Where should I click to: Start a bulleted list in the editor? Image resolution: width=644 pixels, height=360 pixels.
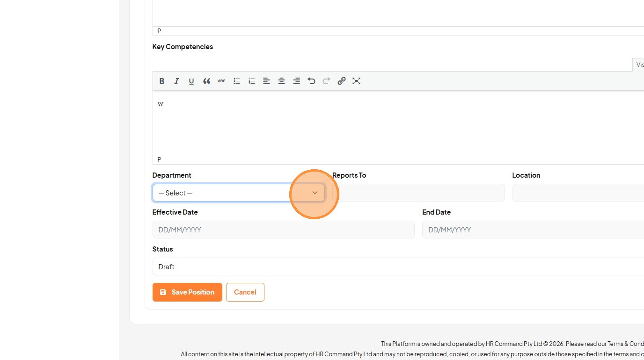click(237, 81)
